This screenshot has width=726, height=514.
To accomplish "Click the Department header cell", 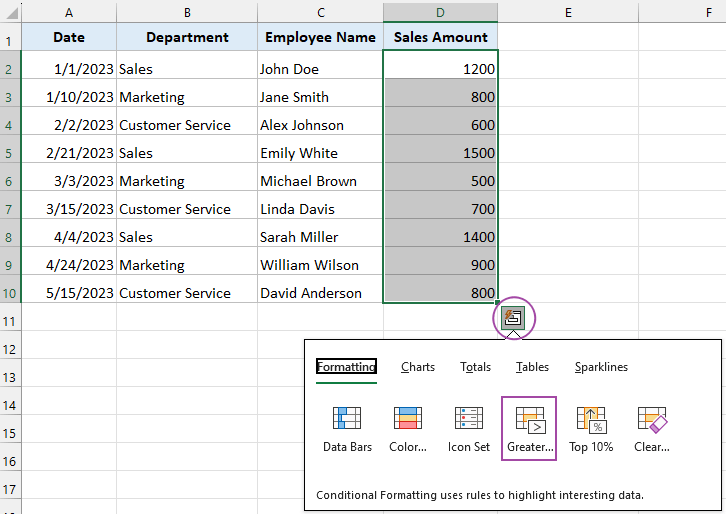I will pyautogui.click(x=187, y=37).
